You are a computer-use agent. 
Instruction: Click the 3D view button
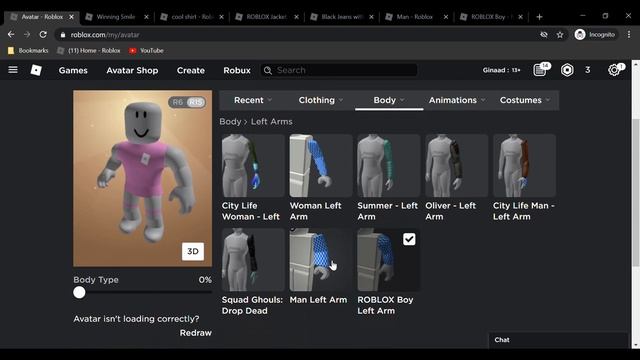tap(193, 251)
